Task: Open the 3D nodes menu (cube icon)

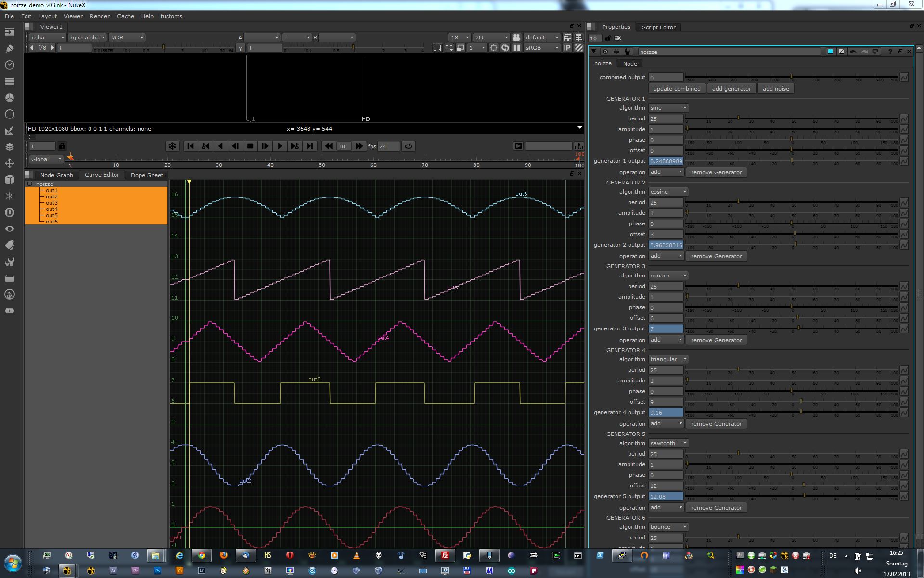Action: pos(9,180)
